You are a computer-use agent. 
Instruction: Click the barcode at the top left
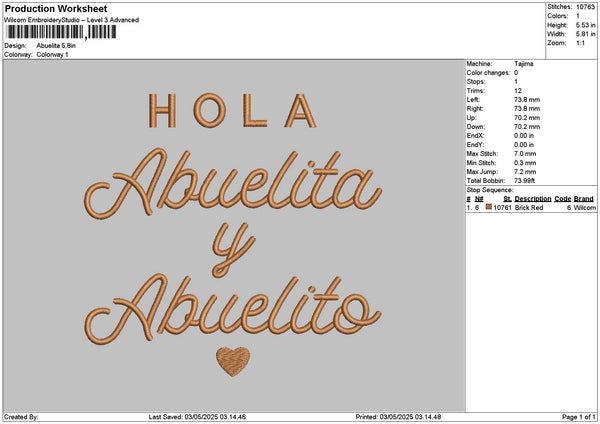[61, 32]
